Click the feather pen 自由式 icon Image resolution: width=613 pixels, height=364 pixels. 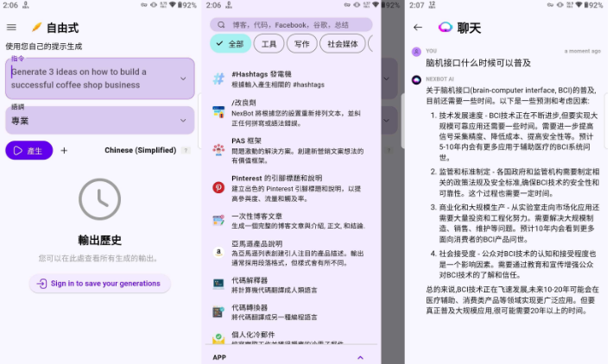click(x=36, y=28)
